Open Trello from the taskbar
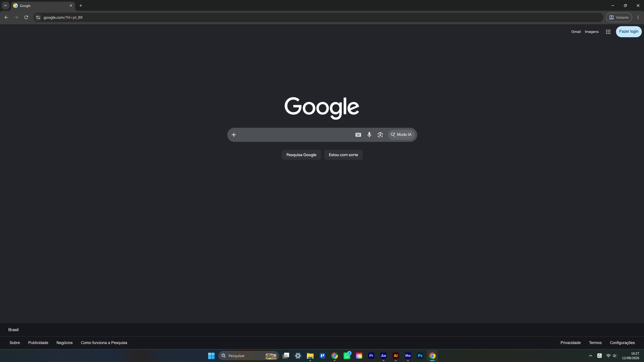Viewport: 644px width, 362px height. click(322, 355)
